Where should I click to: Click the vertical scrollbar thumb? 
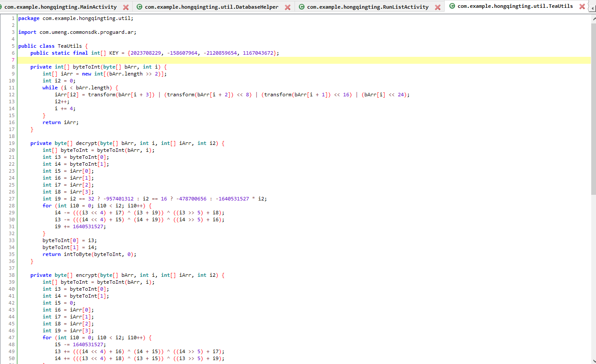(593, 108)
